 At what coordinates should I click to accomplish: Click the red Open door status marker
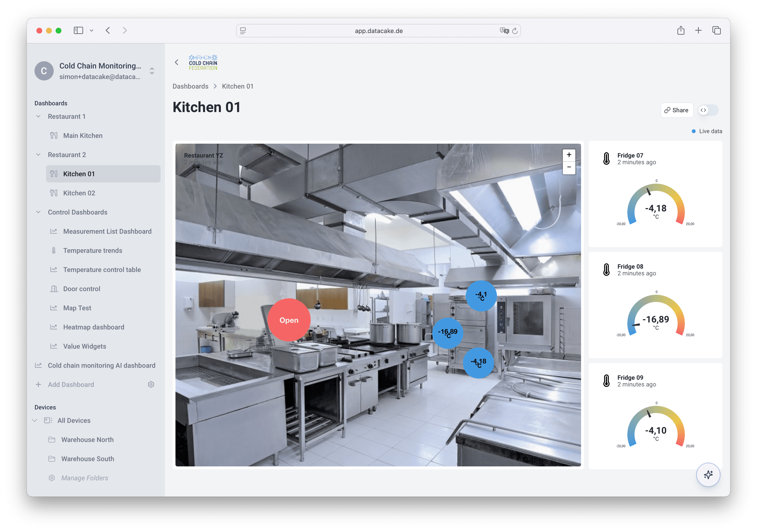(x=289, y=320)
